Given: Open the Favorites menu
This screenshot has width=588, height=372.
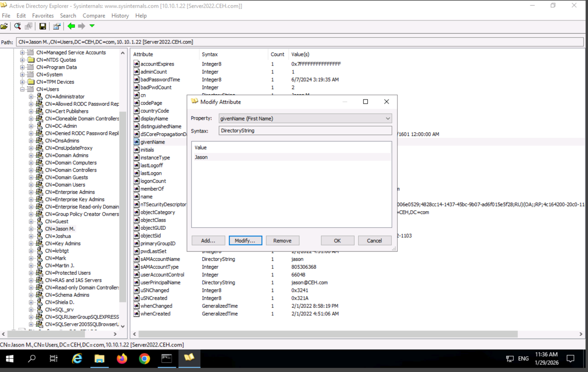Looking at the screenshot, I should point(43,16).
